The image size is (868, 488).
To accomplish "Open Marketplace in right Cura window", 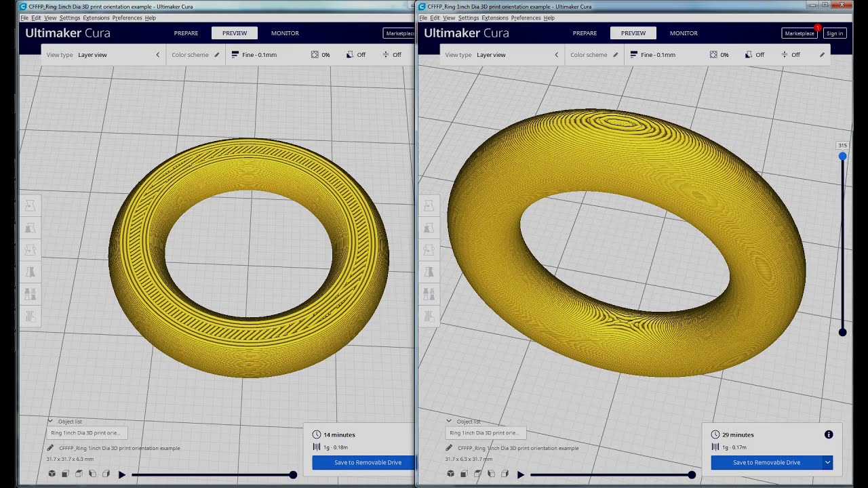I will pos(800,33).
